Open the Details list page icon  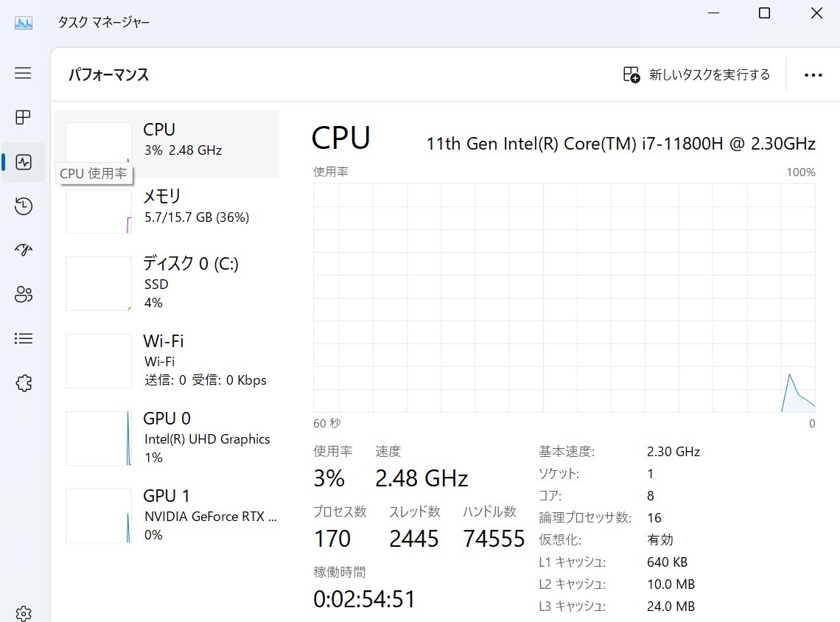tap(24, 339)
